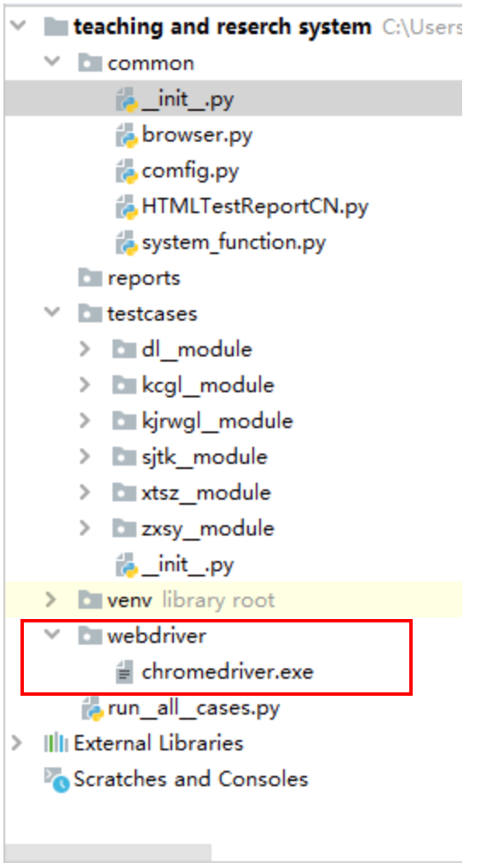Screen dimensions: 486x868
Task: Click the dl_module folder icon
Action: (124, 350)
